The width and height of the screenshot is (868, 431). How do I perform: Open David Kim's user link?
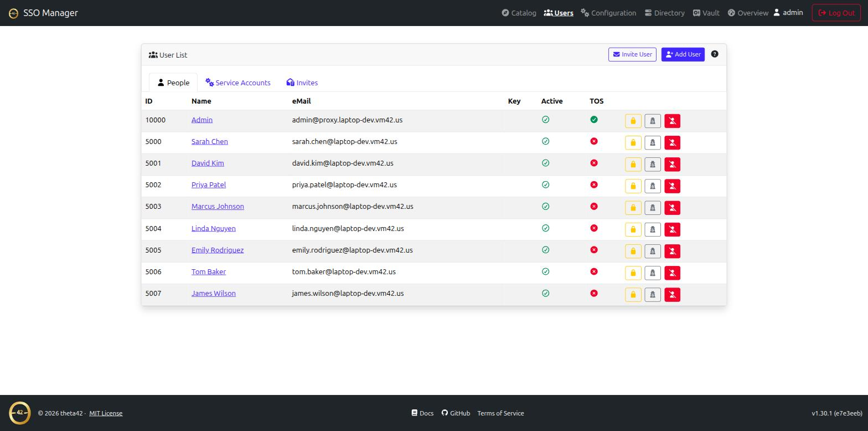208,163
